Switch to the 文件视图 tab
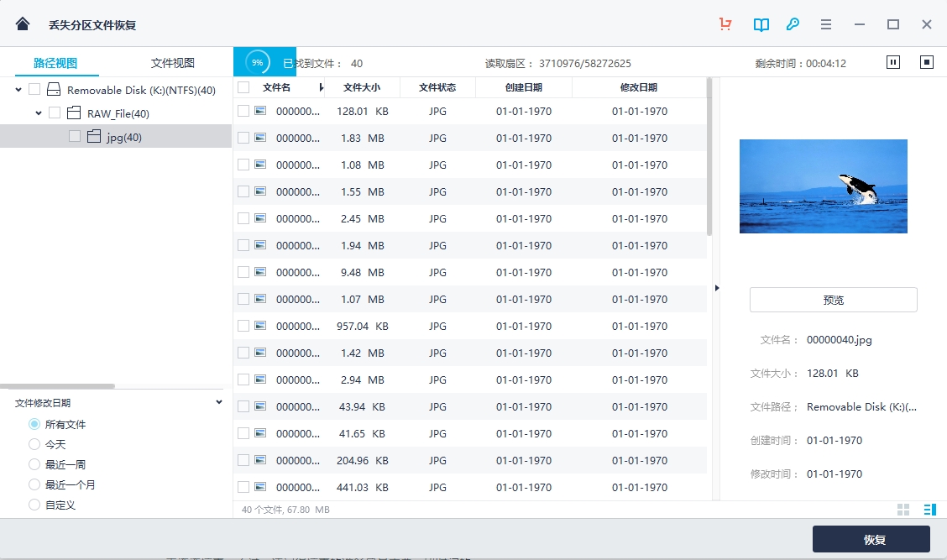The image size is (947, 560). coord(173,63)
